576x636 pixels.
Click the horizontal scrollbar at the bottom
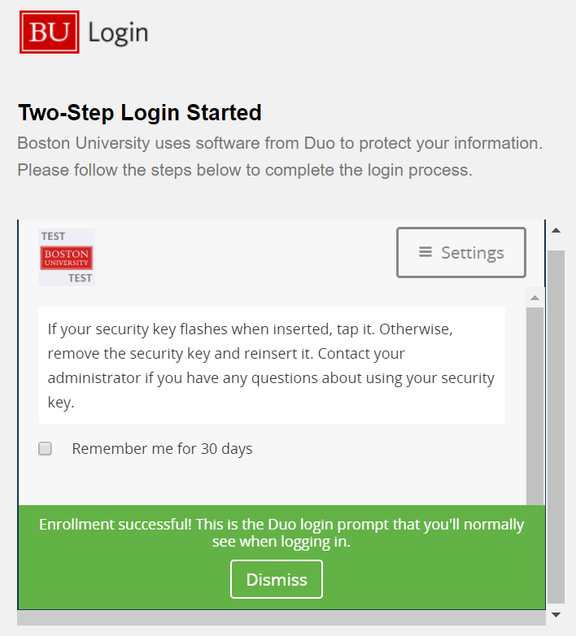pyautogui.click(x=282, y=618)
